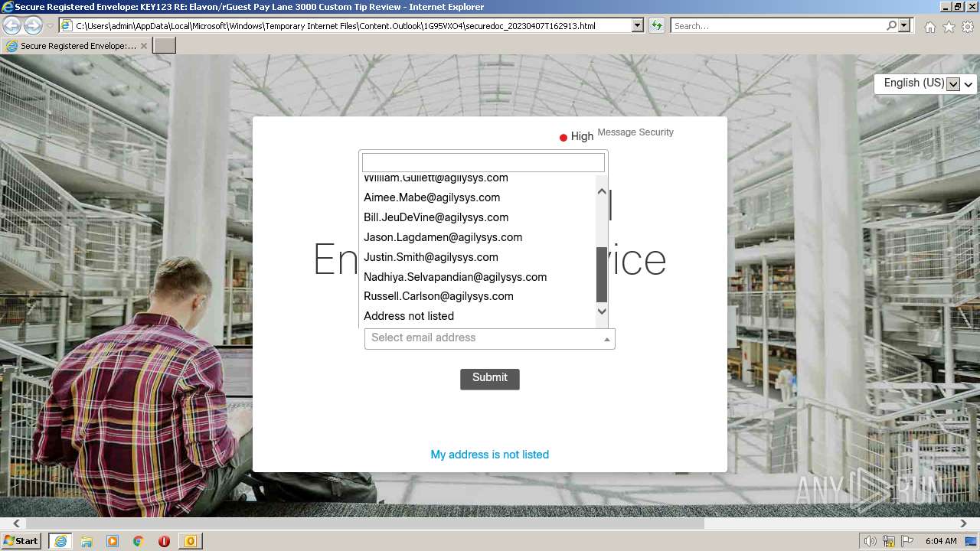The width and height of the screenshot is (980, 551).
Task: Expand the address bar history dropdown
Action: (x=637, y=25)
